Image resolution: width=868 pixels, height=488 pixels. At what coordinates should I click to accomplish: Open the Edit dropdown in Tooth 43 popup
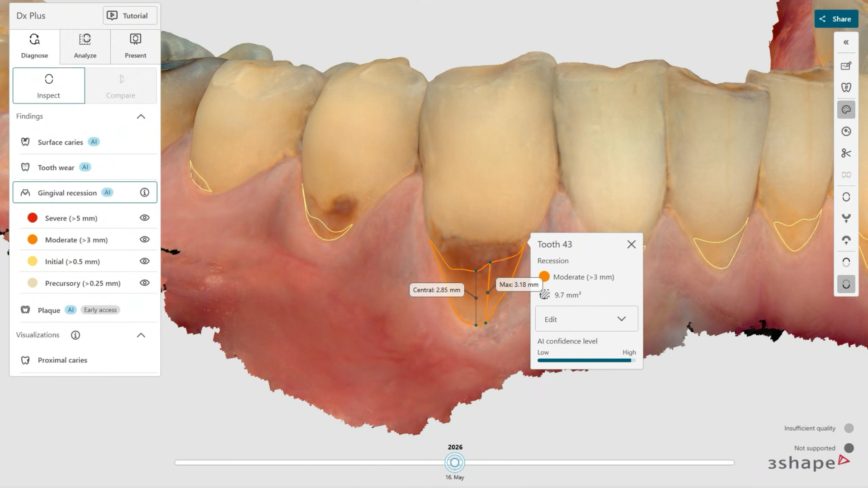[586, 319]
